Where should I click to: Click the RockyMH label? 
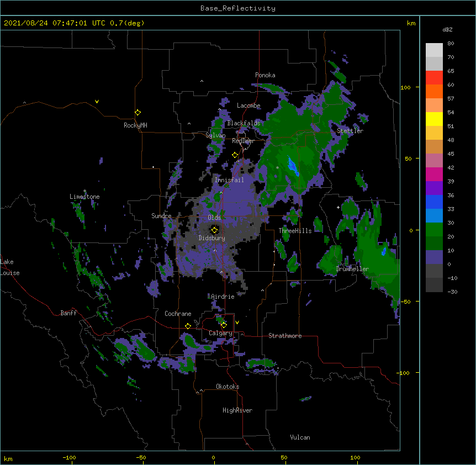pyautogui.click(x=135, y=125)
